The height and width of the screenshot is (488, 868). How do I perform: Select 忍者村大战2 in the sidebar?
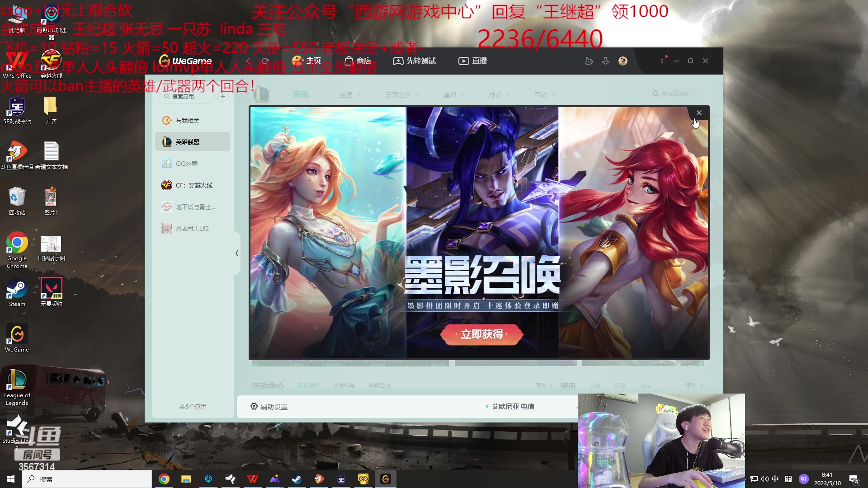pos(193,229)
